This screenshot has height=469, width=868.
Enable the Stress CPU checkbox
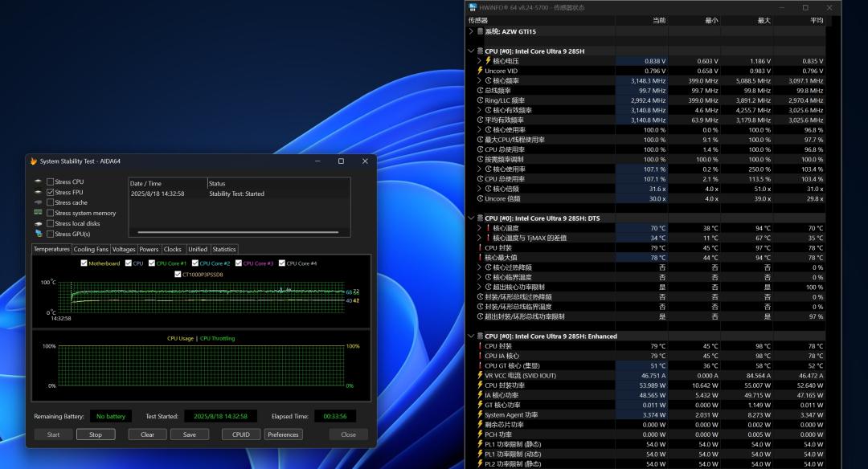(x=51, y=181)
